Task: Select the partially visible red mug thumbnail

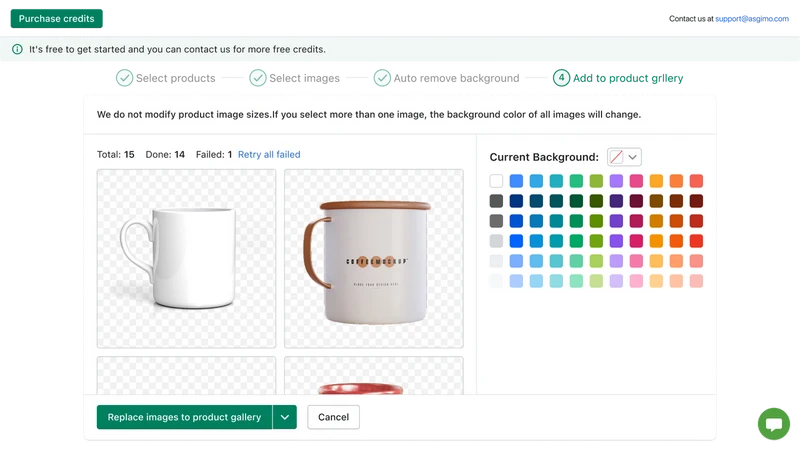Action: (374, 376)
